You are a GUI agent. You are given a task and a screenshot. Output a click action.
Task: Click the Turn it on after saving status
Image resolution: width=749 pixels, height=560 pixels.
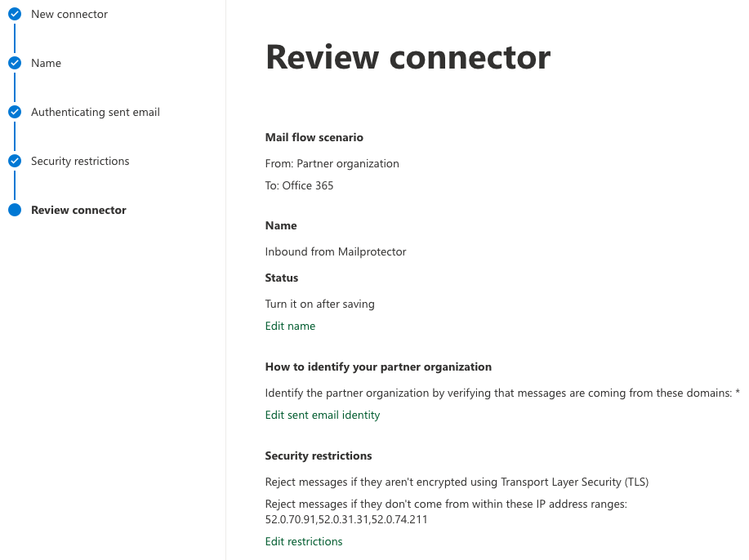coord(319,304)
